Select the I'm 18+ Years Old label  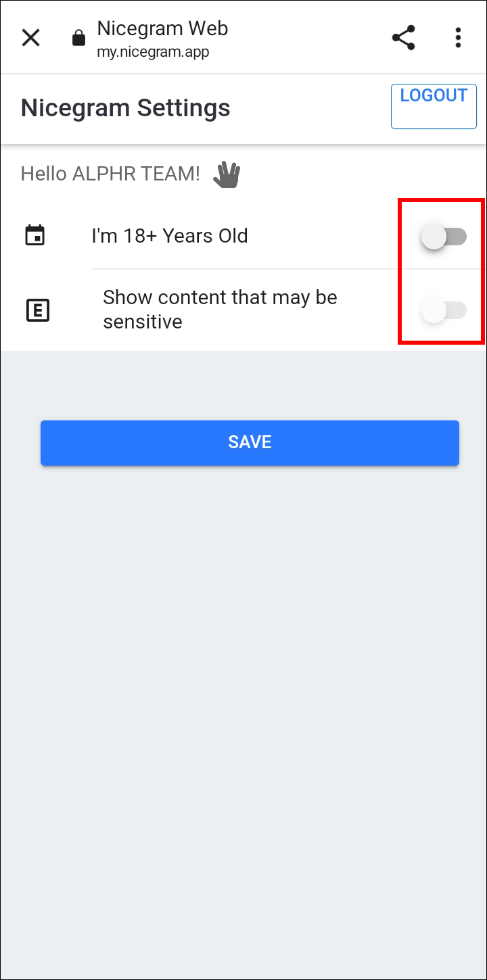[x=170, y=236]
